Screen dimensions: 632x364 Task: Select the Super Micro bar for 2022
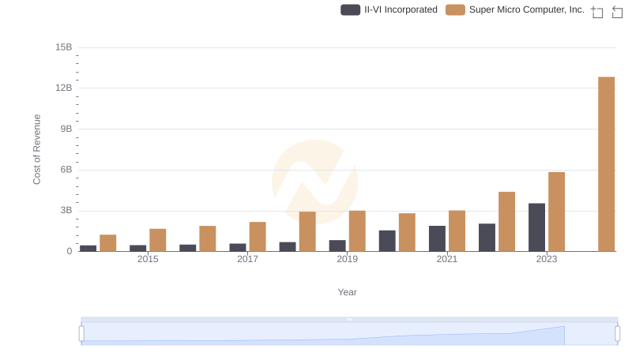point(506,222)
